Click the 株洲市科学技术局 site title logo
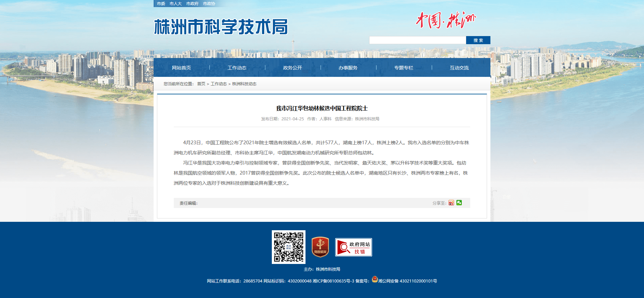 [221, 27]
